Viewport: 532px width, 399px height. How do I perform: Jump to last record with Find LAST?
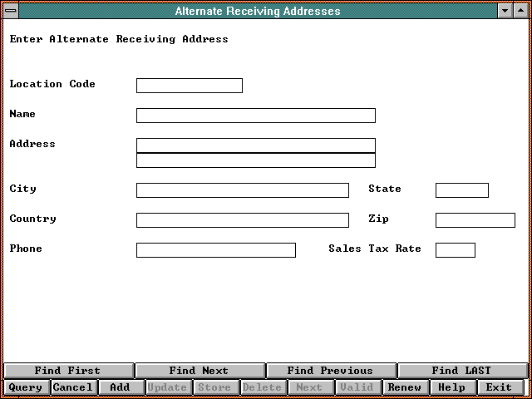pos(461,371)
